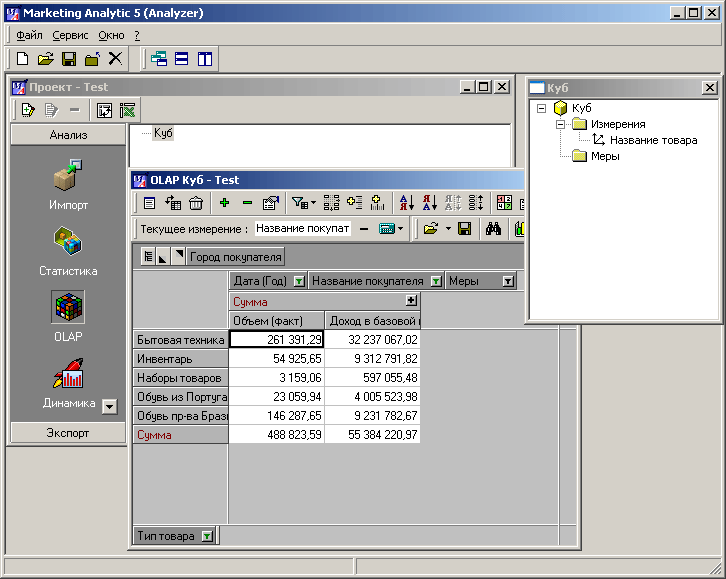Click the sidebar scroll-down arrow near Динамика
The image size is (726, 579).
tap(110, 407)
